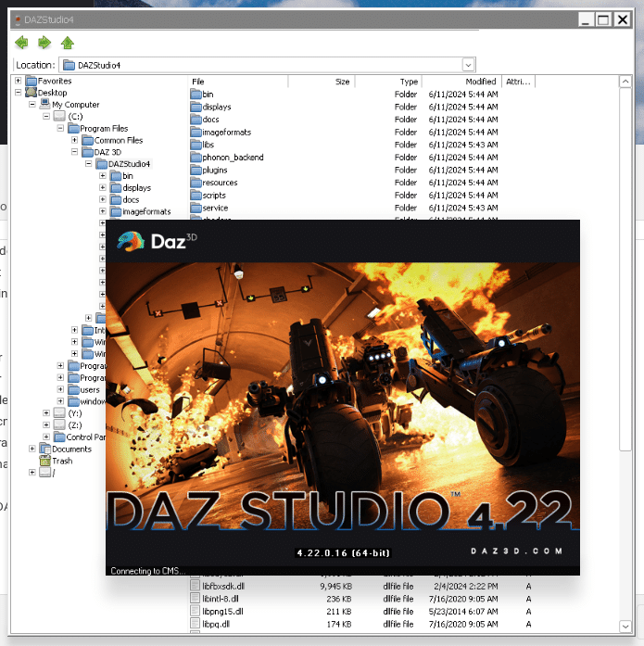Expand the Favorites tree node
Viewport: 644px width, 646px height.
(19, 81)
